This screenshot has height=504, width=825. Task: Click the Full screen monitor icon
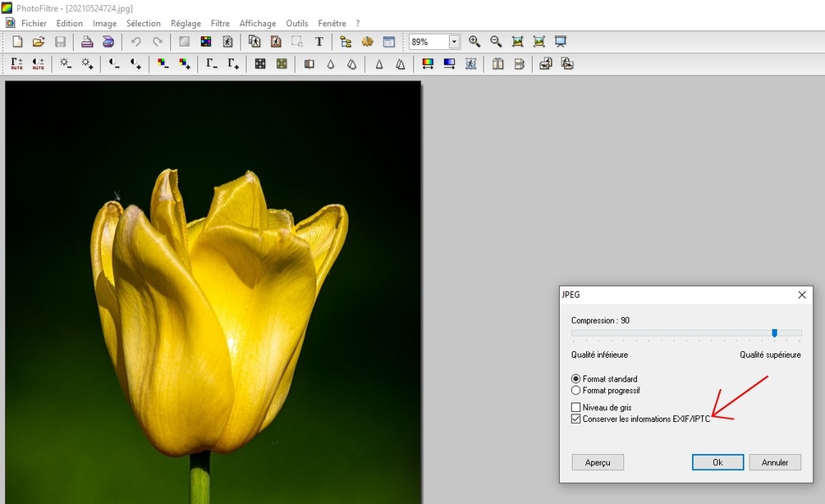click(x=561, y=42)
